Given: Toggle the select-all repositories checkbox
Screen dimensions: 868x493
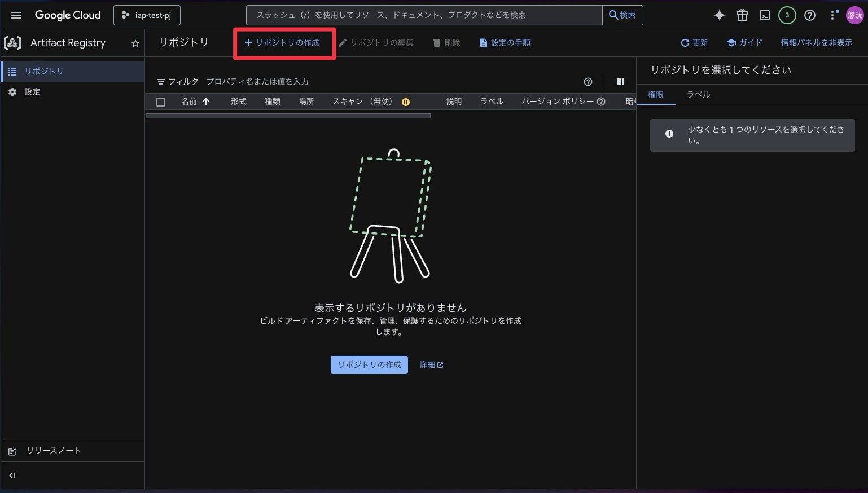Looking at the screenshot, I should point(161,102).
